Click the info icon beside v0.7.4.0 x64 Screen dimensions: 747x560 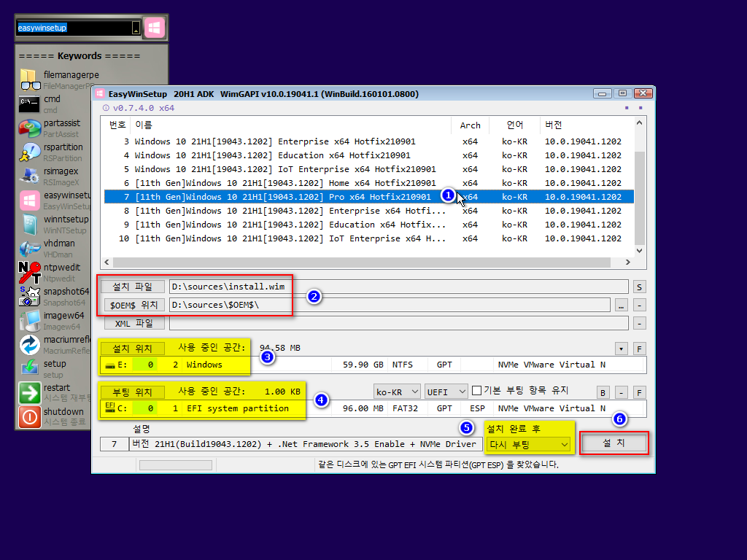tap(106, 108)
